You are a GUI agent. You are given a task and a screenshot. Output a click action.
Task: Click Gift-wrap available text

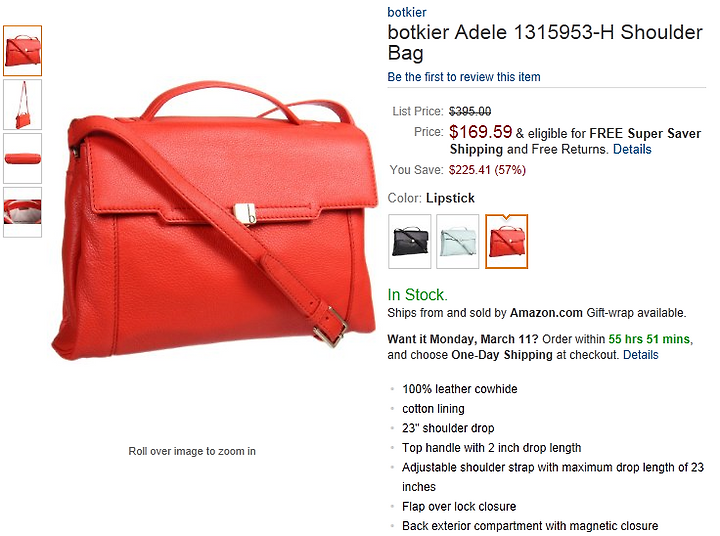point(636,313)
